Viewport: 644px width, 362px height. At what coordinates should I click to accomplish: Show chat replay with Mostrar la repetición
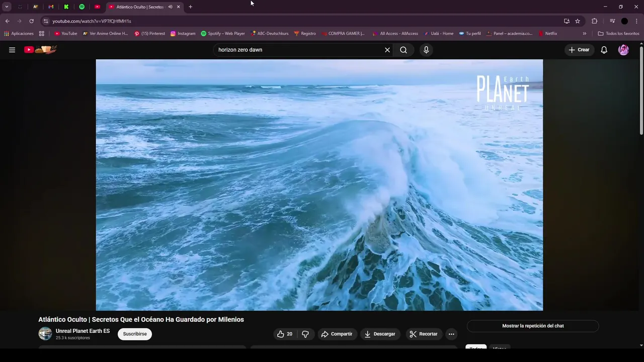(533, 326)
